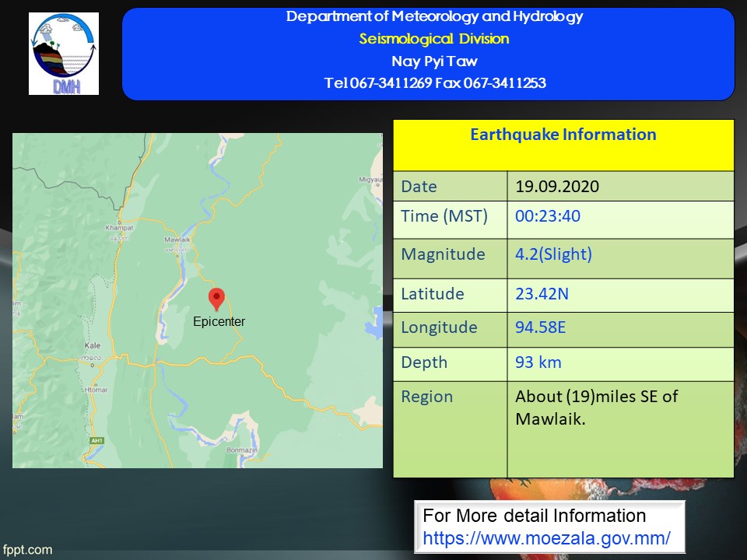Click the Seismological Division yellow title text
The width and height of the screenshot is (747, 560).
coord(433,39)
